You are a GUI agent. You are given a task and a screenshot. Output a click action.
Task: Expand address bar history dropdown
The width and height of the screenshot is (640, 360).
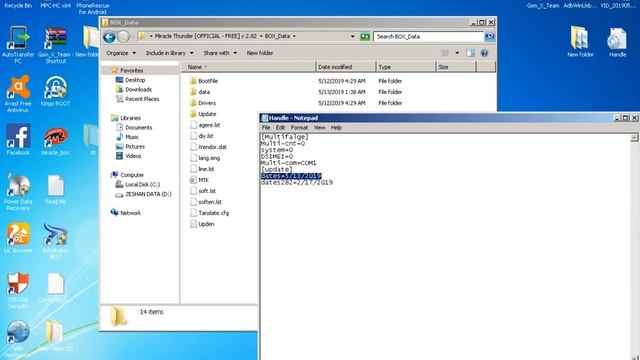pos(352,36)
